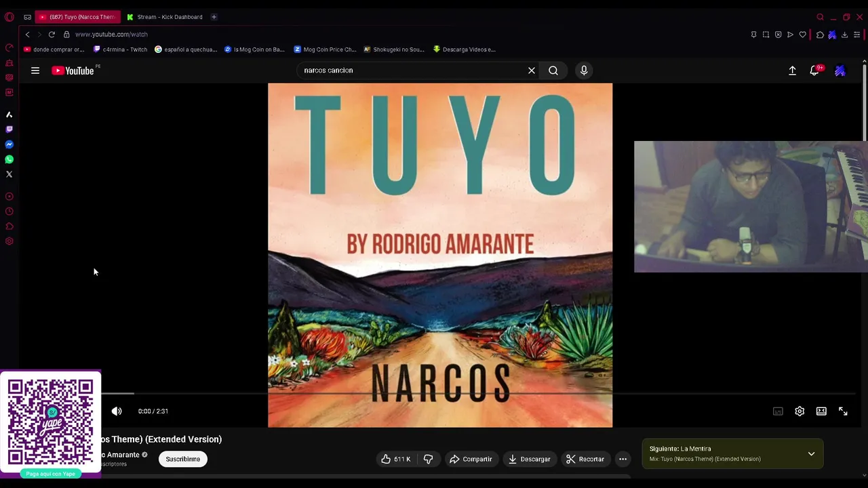
Task: Open the Twitch sidebar panel
Action: click(9, 129)
